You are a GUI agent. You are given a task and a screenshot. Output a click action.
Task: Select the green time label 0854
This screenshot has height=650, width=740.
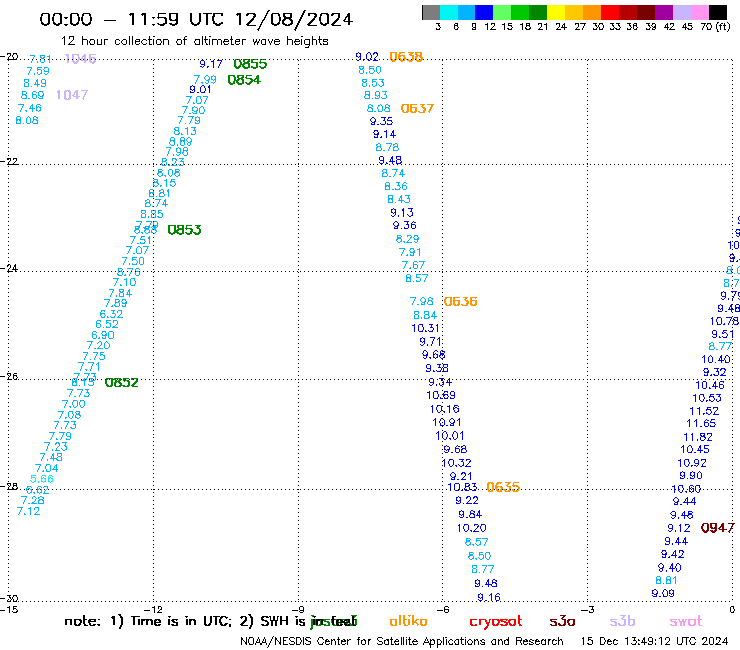click(x=244, y=80)
